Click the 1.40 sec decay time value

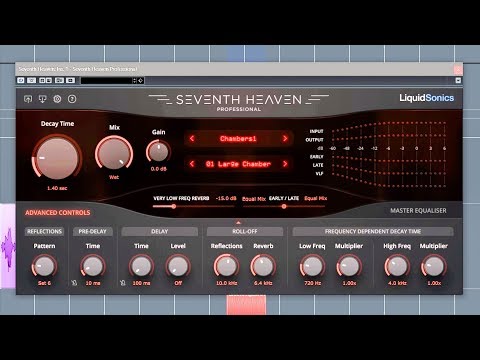point(57,188)
